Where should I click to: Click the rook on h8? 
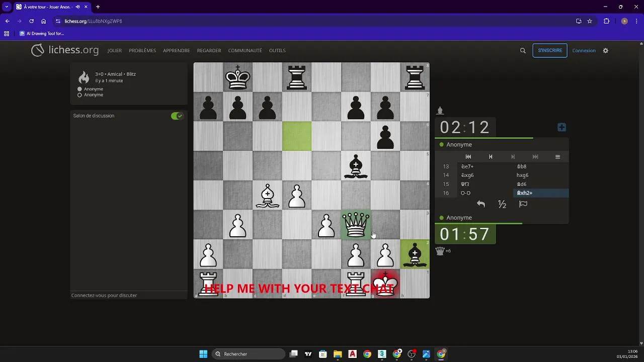point(415,77)
